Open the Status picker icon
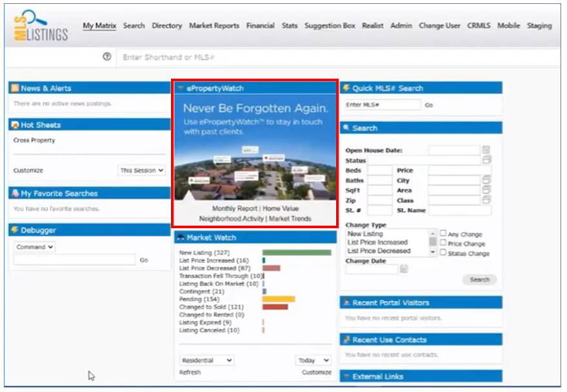Screen dimensions: 567x392 coord(487,160)
